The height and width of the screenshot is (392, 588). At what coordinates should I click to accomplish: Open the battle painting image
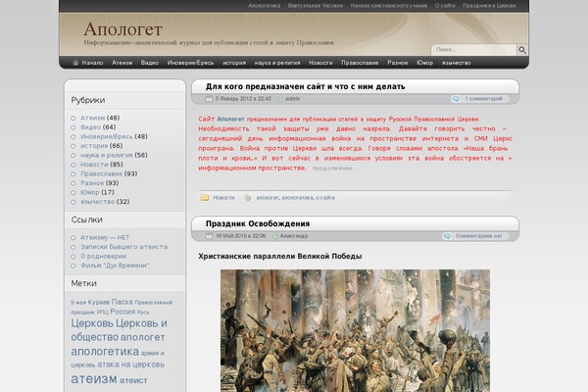(x=355, y=330)
